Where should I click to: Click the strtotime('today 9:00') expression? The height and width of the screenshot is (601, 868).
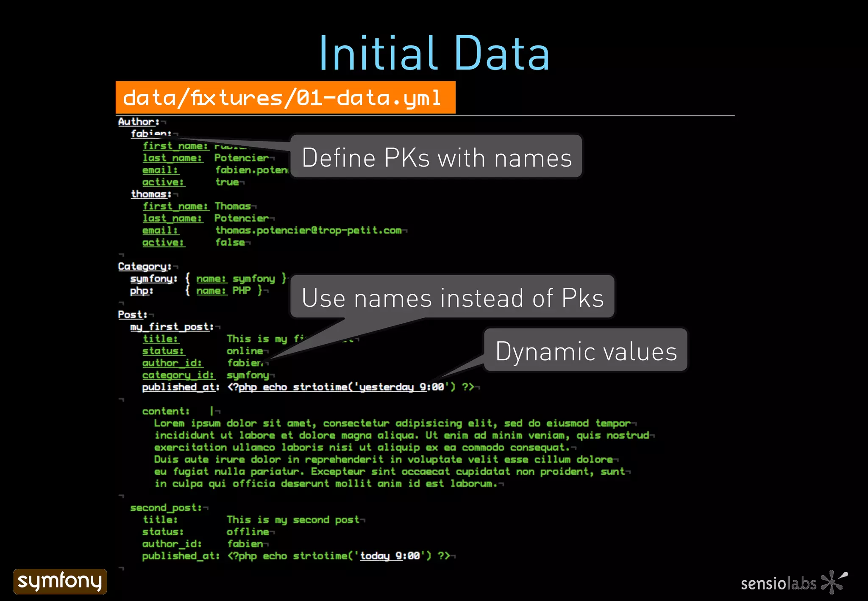pyautogui.click(x=362, y=556)
